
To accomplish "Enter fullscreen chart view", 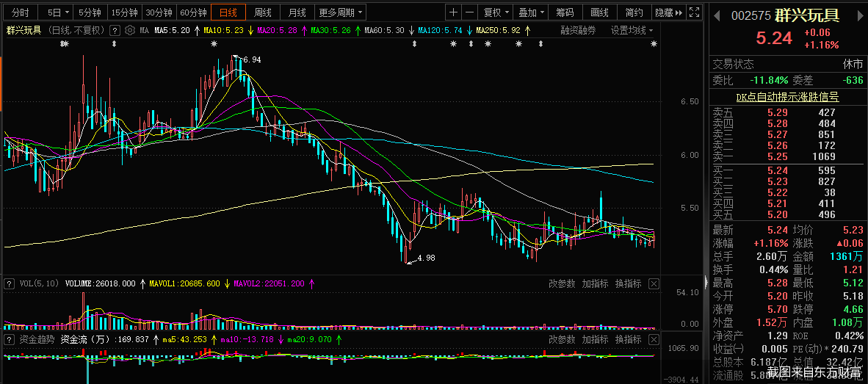I will click(695, 12).
